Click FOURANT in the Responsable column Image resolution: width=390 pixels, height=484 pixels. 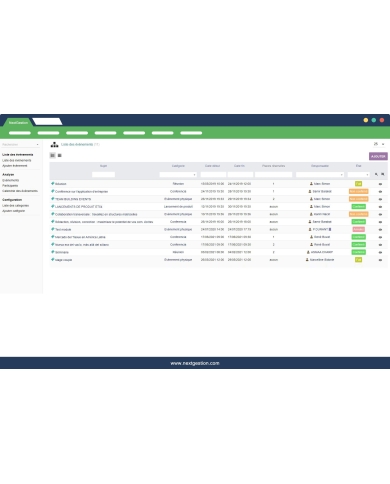(x=321, y=229)
